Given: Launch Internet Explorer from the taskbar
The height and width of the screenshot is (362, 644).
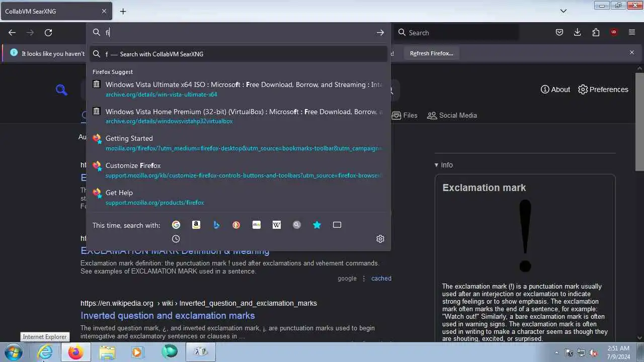Looking at the screenshot, I should [45, 352].
